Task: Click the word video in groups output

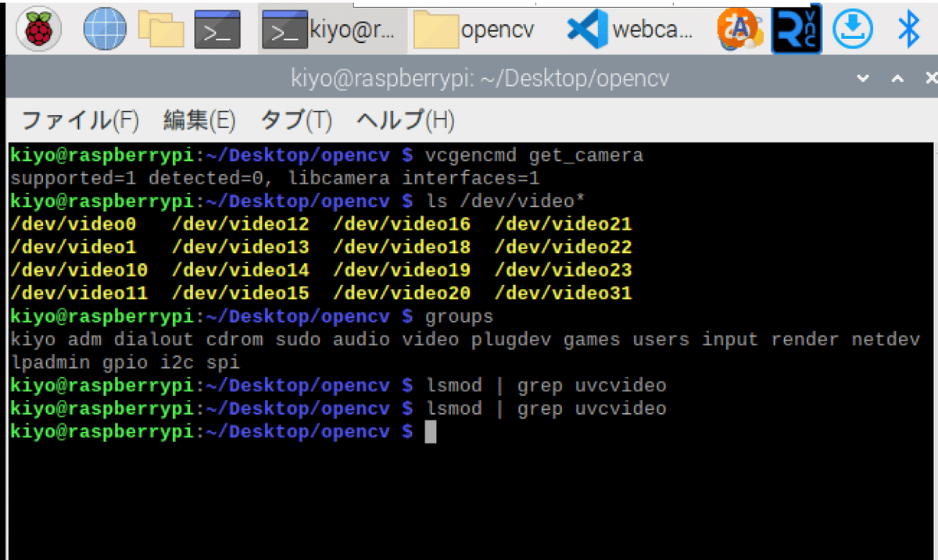Action: pyautogui.click(x=431, y=340)
